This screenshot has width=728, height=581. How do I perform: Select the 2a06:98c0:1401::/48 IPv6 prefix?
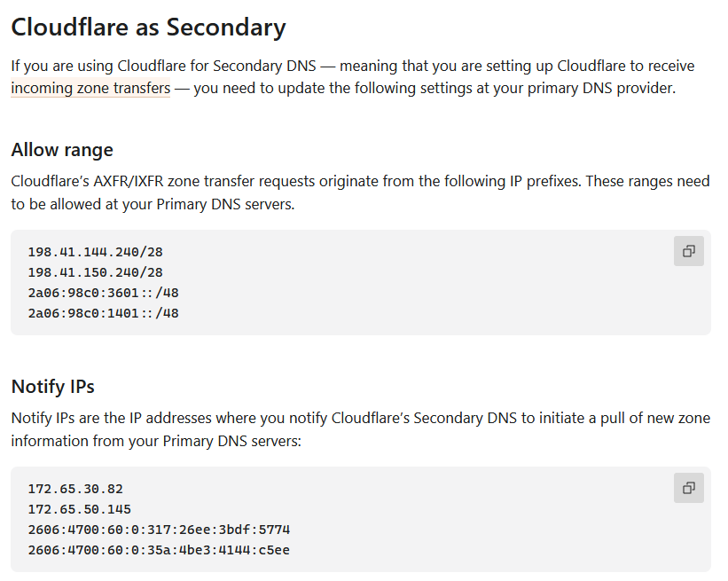103,313
